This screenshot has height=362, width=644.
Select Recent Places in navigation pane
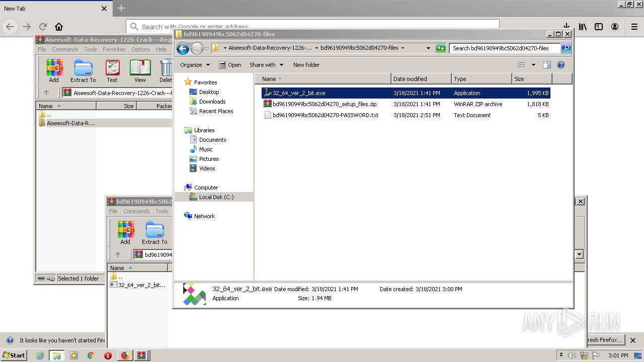coord(216,111)
